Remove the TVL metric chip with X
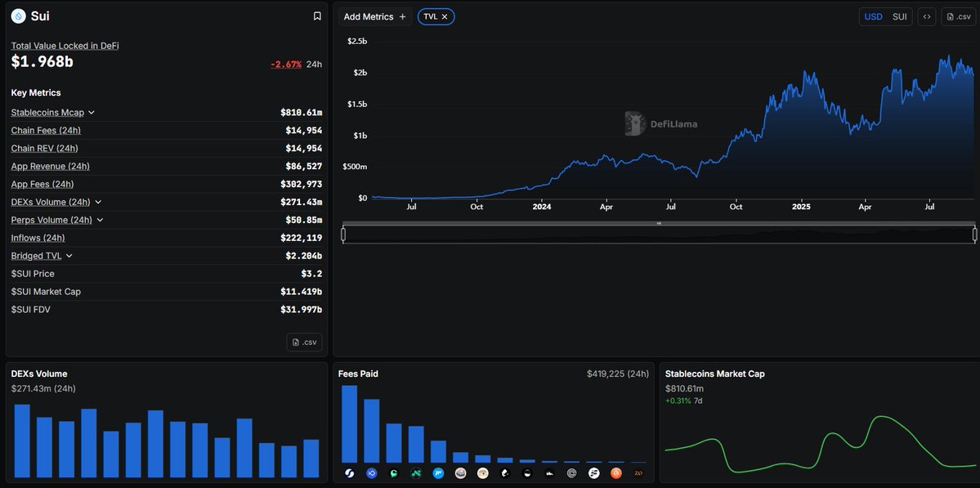The image size is (980, 488). (445, 17)
